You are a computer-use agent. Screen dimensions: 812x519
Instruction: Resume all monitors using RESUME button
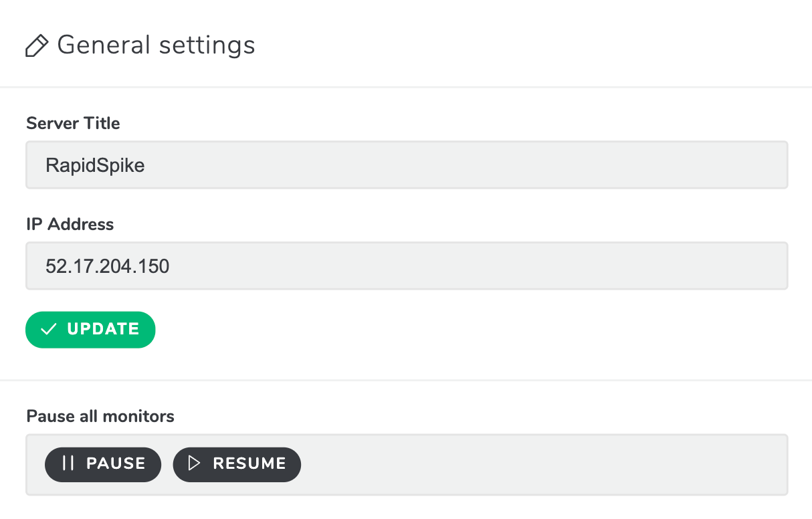coord(237,464)
